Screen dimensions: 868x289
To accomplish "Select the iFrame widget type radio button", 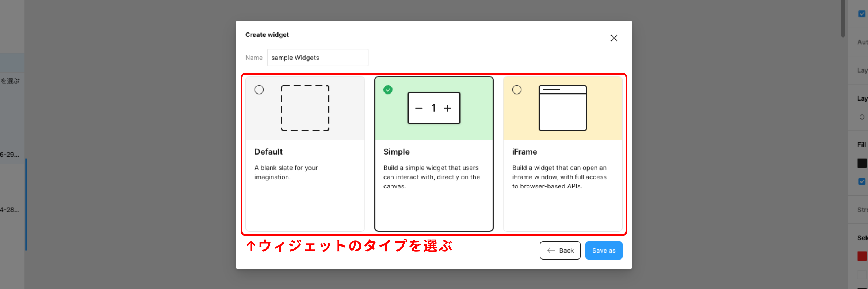I will (x=517, y=90).
